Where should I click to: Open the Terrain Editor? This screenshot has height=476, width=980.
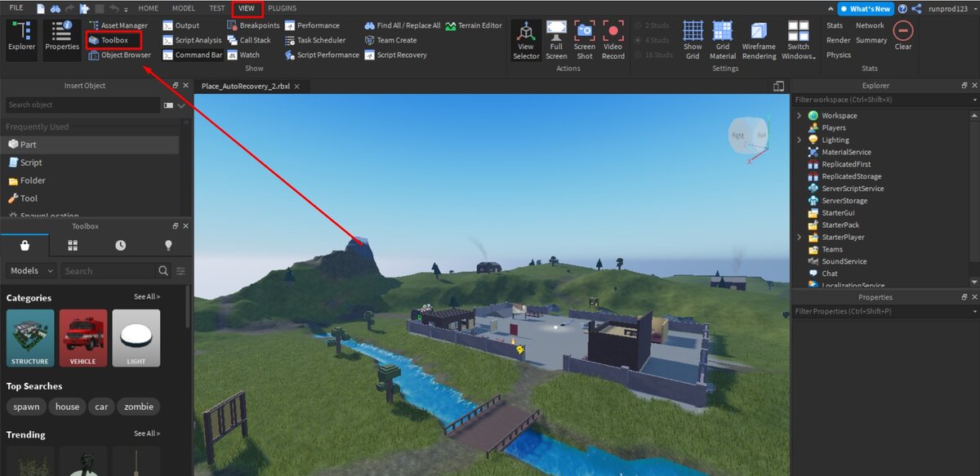(x=474, y=25)
